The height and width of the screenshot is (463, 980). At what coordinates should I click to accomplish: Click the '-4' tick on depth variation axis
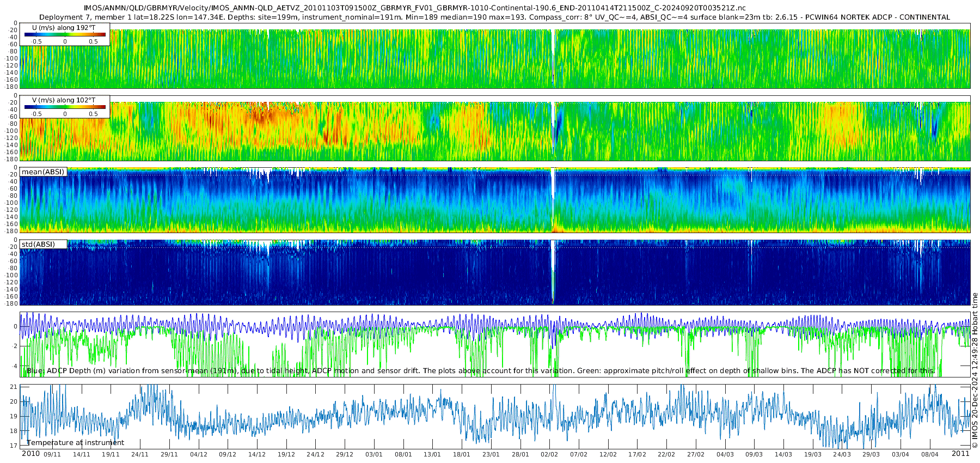[14, 366]
